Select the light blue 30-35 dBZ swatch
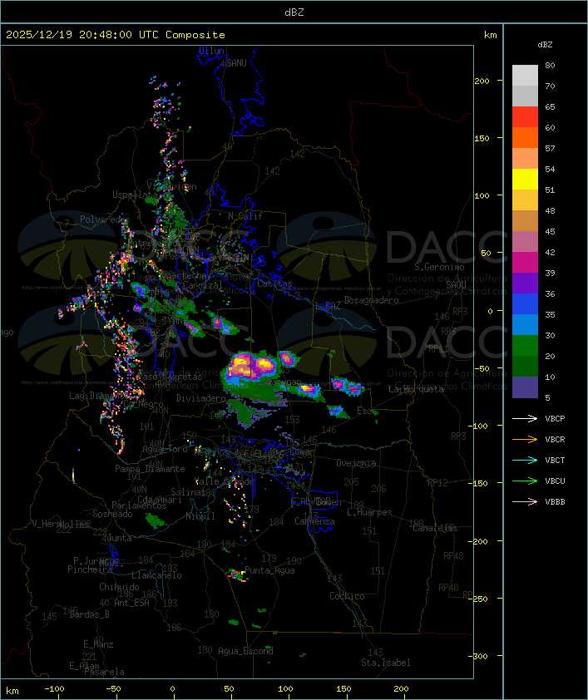588x700 pixels. click(525, 324)
